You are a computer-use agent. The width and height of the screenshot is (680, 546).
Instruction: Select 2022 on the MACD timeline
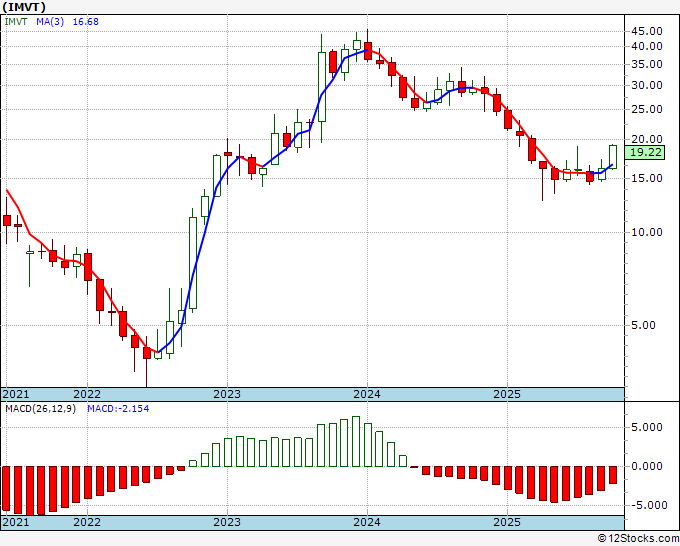pyautogui.click(x=87, y=522)
